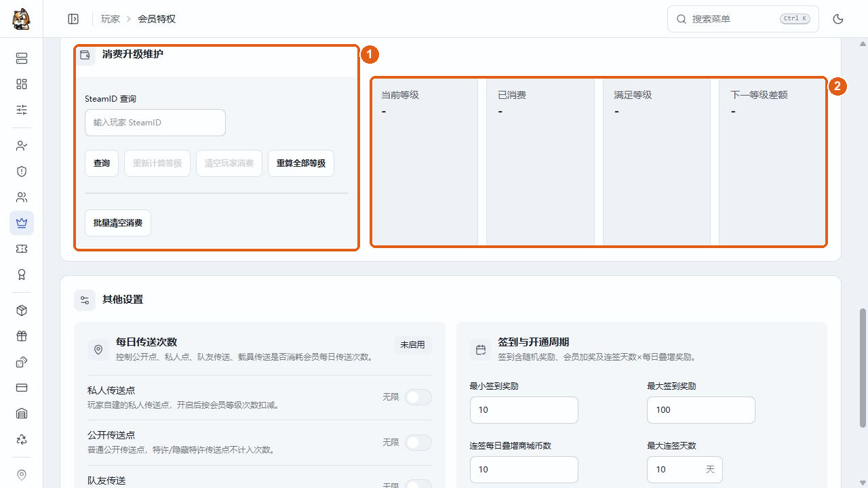The width and height of the screenshot is (868, 488).
Task: Click the 签到与开通周期 heading
Action: click(x=534, y=342)
